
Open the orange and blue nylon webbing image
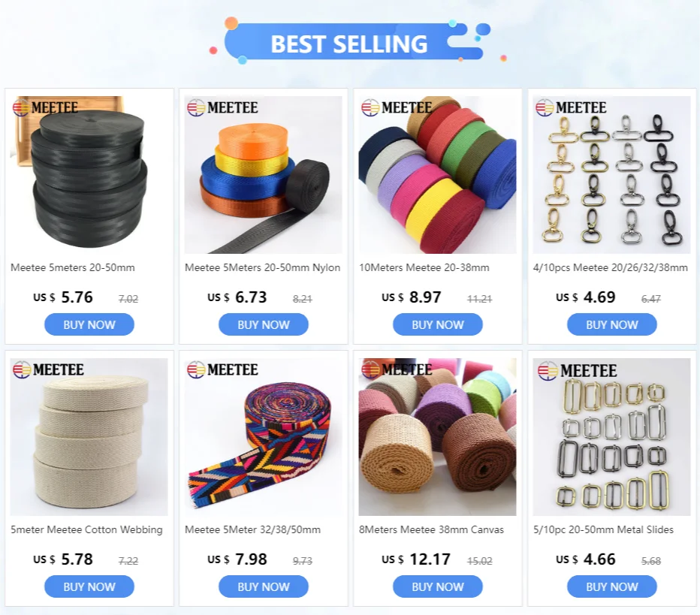264,174
